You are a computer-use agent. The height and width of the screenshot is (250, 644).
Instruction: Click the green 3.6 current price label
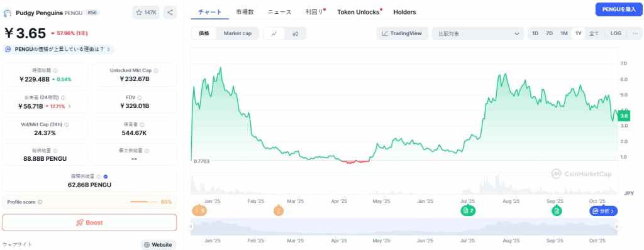tap(624, 116)
